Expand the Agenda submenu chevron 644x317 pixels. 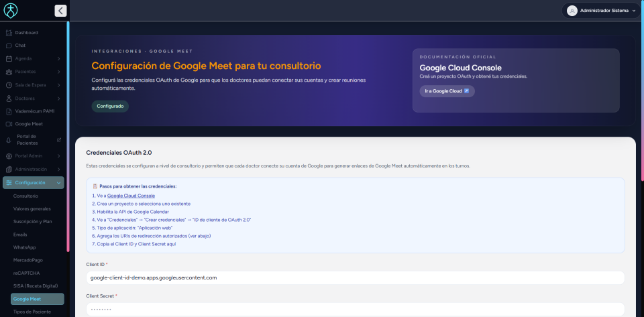coord(59,59)
